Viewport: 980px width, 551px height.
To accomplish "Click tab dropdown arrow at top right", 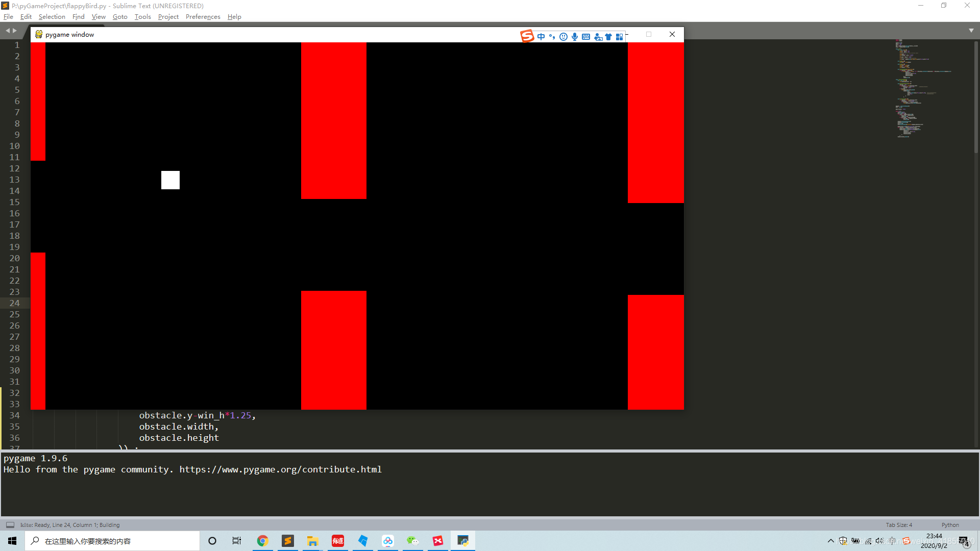I will click(971, 31).
